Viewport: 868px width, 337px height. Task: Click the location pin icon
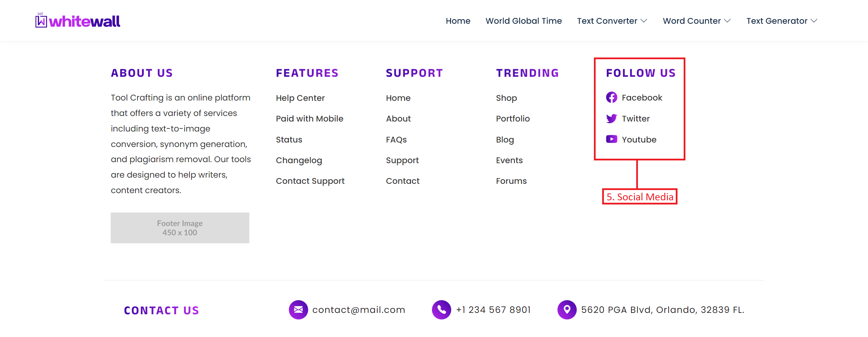pos(567,310)
